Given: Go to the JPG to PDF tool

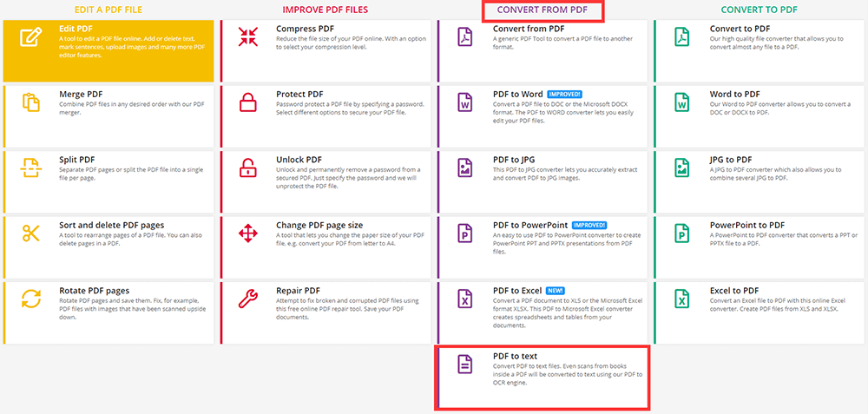Looking at the screenshot, I should 733,160.
